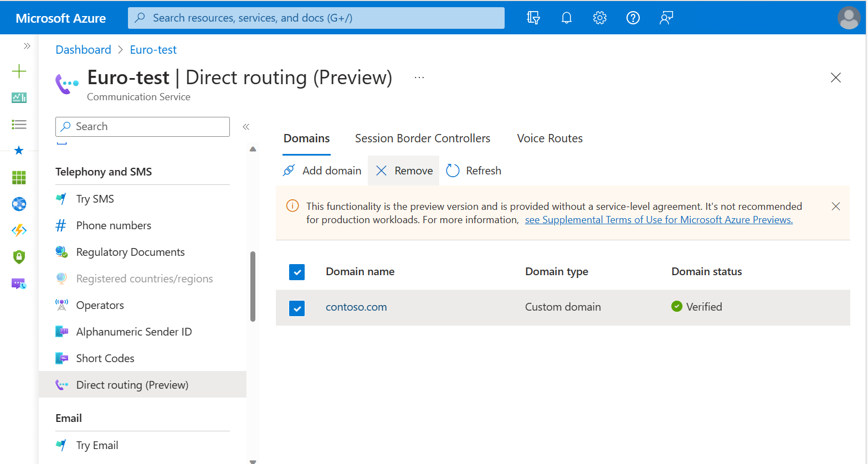Click the resource menu scroll up arrow
Image resolution: width=868 pixels, height=464 pixels.
(x=253, y=149)
